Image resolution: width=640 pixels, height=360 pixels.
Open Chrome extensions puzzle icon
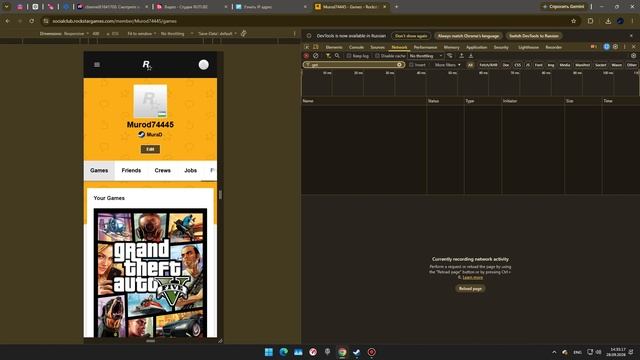click(590, 21)
